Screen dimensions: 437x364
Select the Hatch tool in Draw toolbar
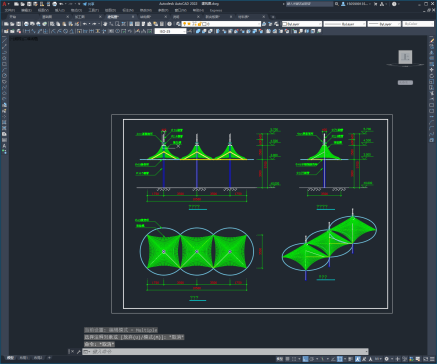point(4,122)
